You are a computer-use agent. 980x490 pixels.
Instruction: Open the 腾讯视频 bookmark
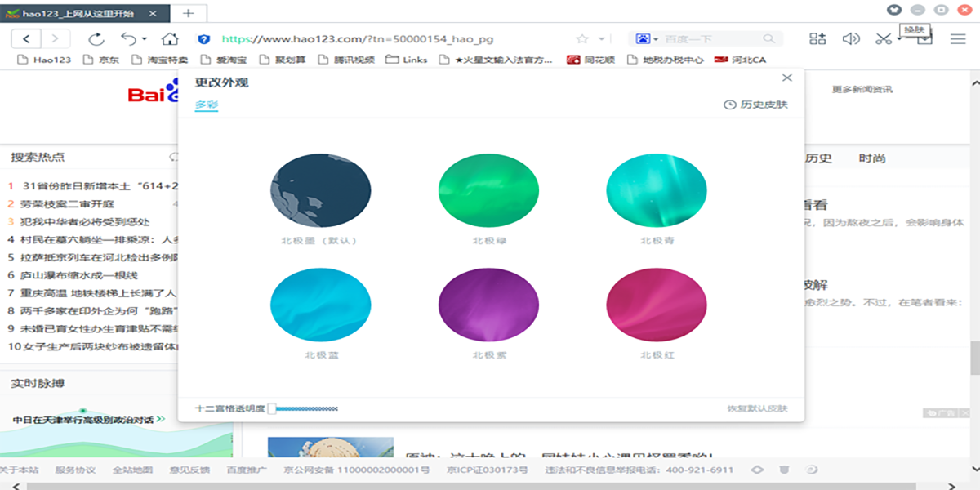(x=346, y=60)
